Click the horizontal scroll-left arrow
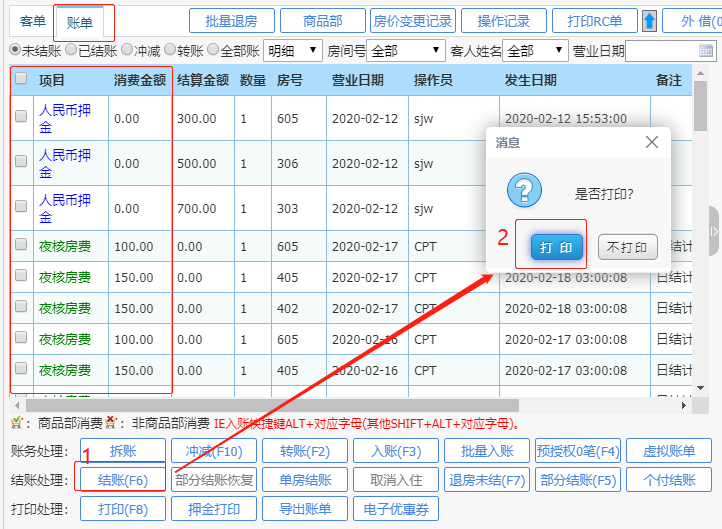The height and width of the screenshot is (529, 722). (17, 406)
